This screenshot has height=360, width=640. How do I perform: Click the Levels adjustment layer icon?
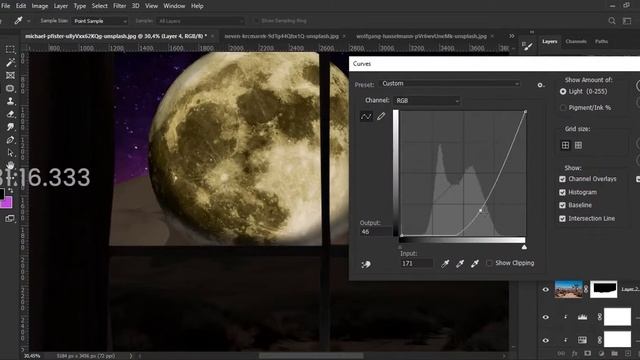582,317
